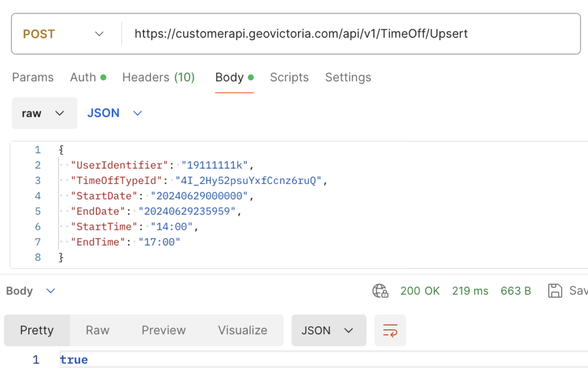
Task: Go to the Settings tab
Action: coord(348,77)
